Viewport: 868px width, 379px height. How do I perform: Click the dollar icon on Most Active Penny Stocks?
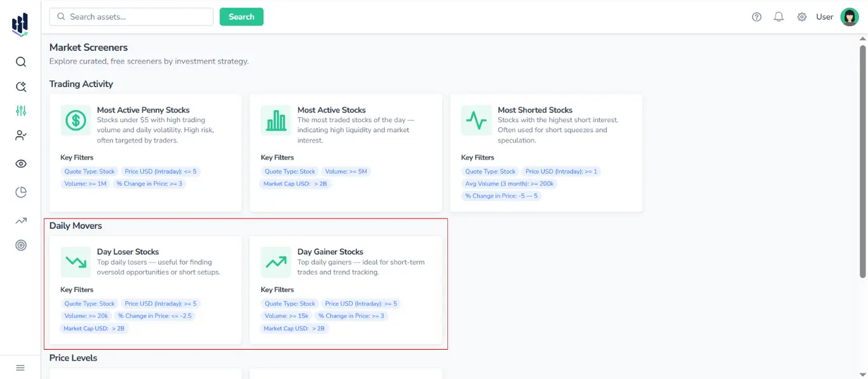pos(75,121)
